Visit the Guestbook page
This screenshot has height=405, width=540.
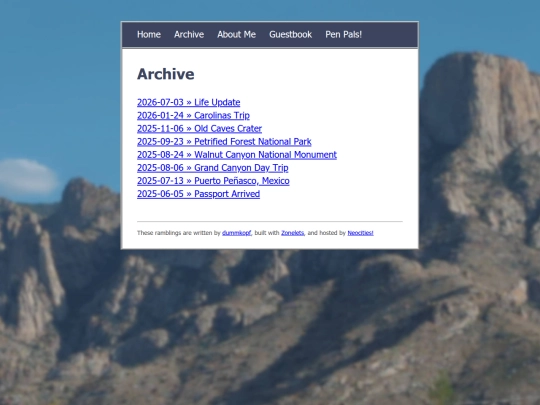coord(290,34)
